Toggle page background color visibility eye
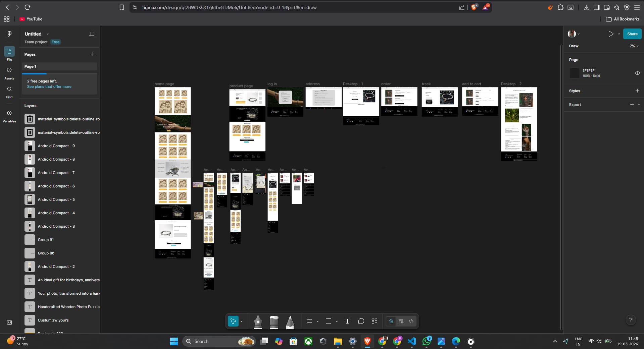Viewport: 644px width, 349px height. click(637, 73)
